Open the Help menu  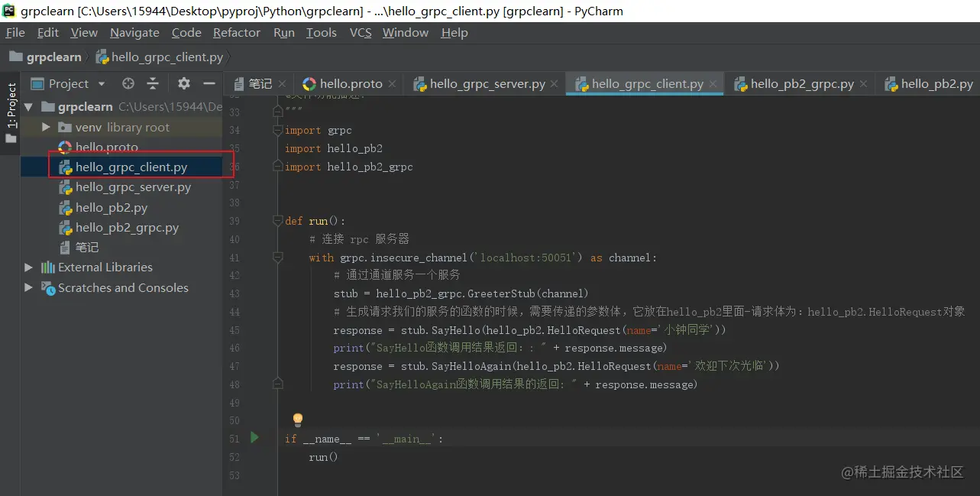click(x=454, y=33)
